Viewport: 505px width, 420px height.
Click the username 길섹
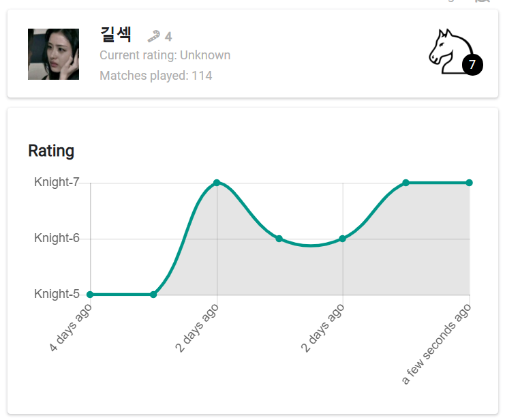point(116,35)
